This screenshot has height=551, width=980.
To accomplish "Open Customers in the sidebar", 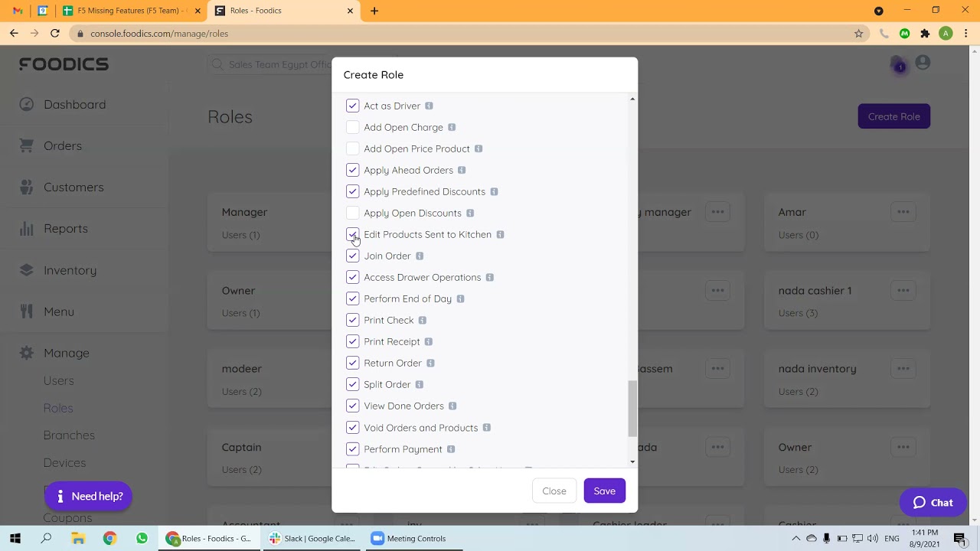I will [x=73, y=187].
